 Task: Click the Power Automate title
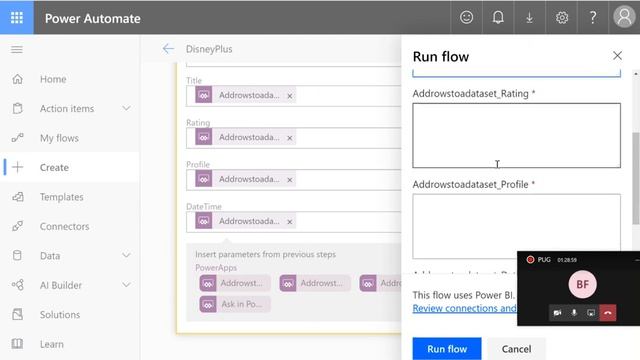pyautogui.click(x=93, y=18)
